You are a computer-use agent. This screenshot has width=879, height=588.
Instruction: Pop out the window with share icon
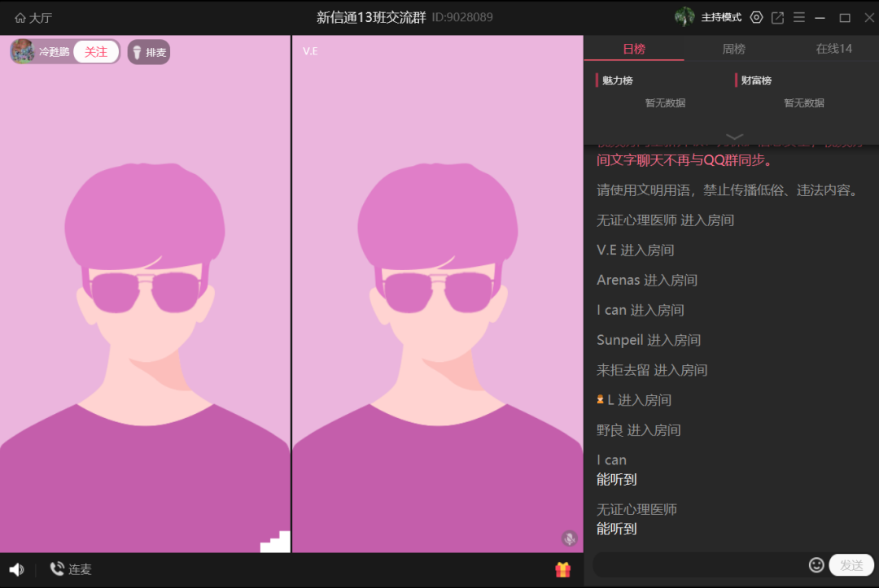coord(777,17)
